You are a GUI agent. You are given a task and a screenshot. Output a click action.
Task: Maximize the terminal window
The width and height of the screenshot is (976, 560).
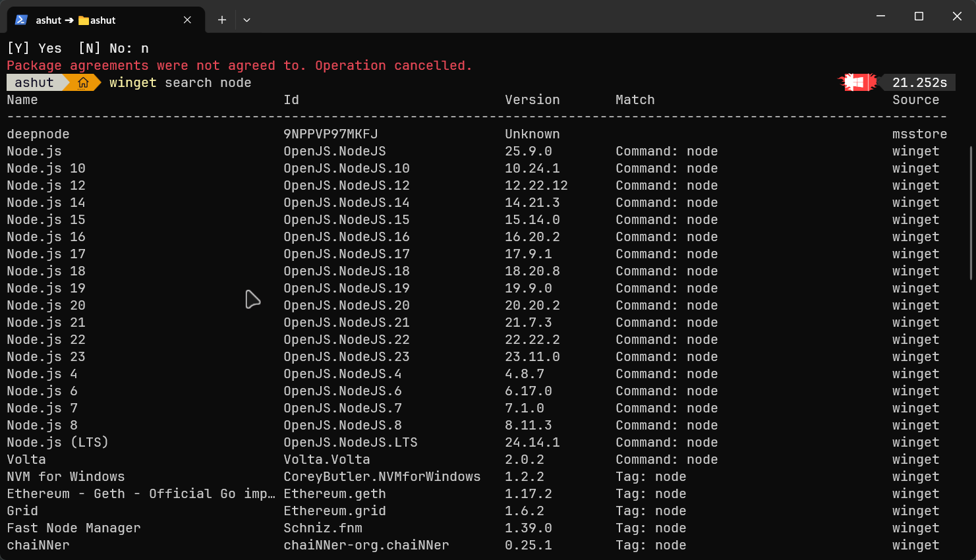(x=919, y=16)
